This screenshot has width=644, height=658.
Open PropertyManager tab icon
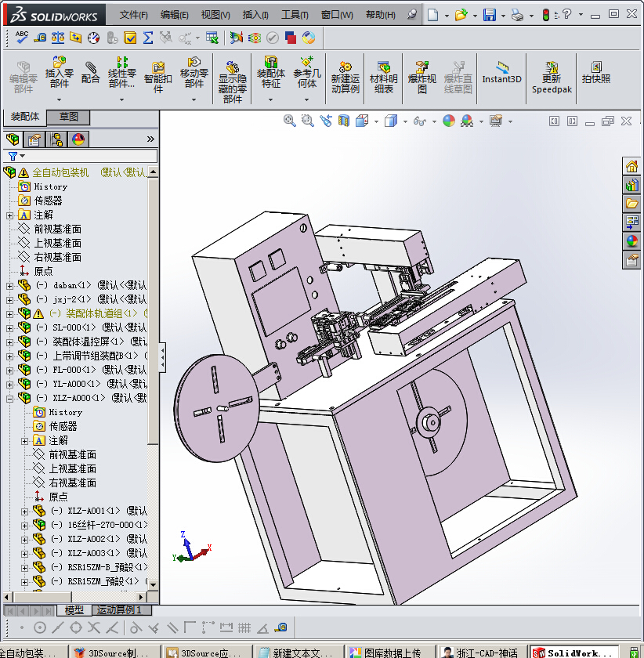(34, 139)
